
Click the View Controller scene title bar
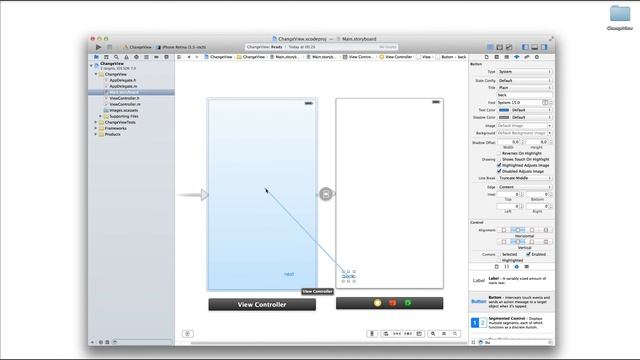coord(262,304)
